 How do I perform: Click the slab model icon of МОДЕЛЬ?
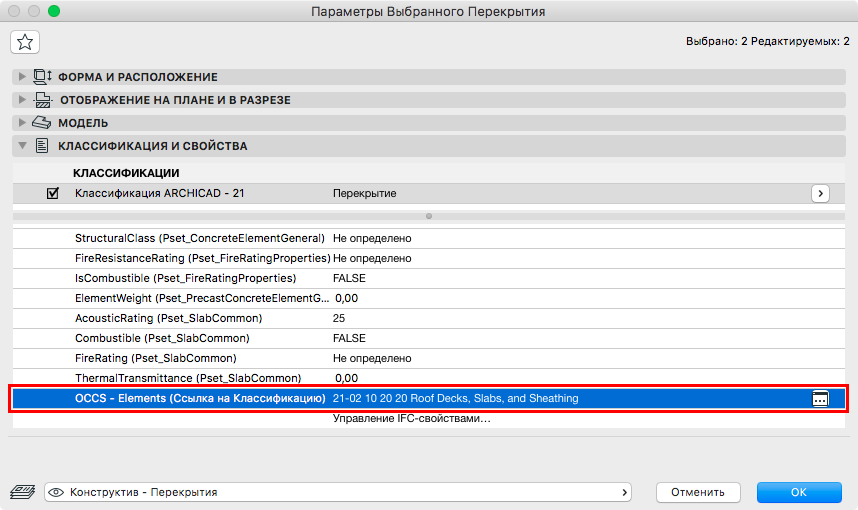tap(42, 123)
